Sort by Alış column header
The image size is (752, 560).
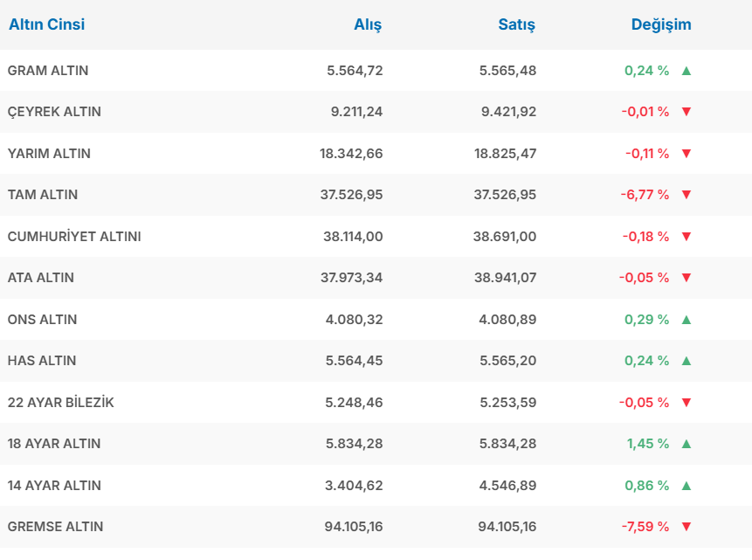click(368, 24)
